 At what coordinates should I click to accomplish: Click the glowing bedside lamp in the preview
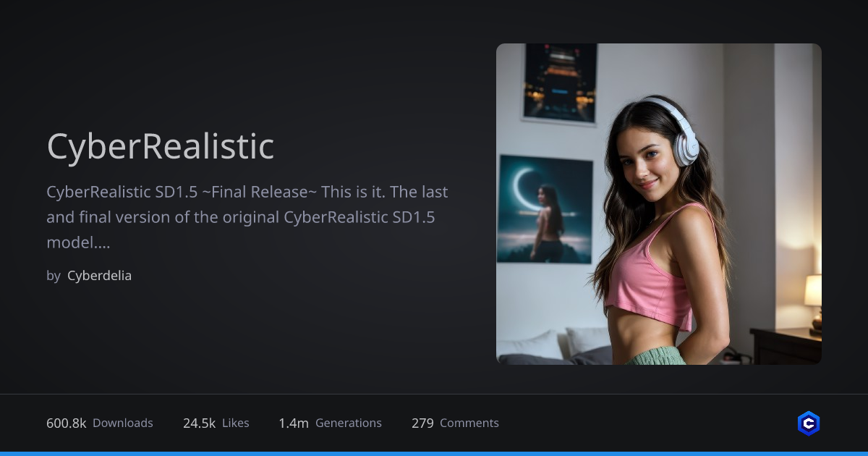pos(814,291)
